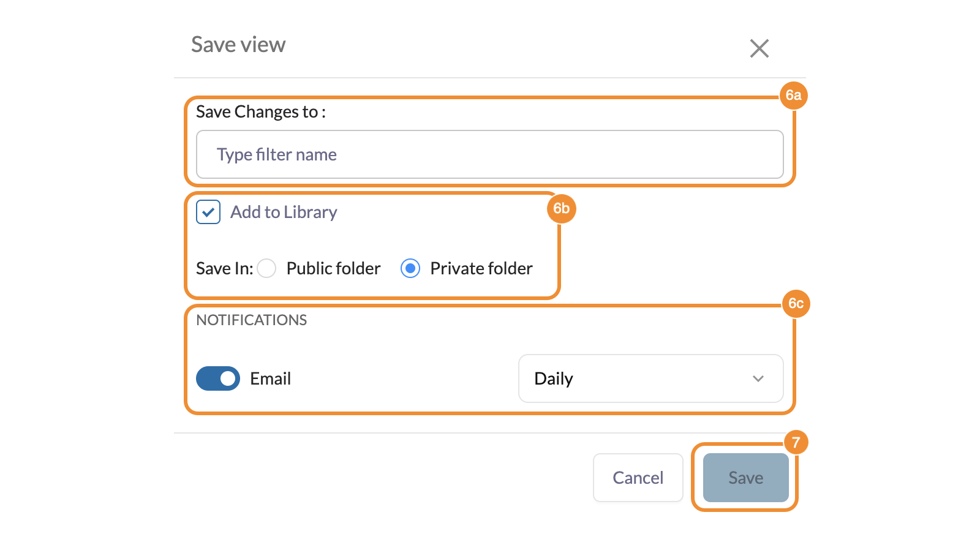
Task: Close the Save view dialog with the X
Action: click(759, 48)
